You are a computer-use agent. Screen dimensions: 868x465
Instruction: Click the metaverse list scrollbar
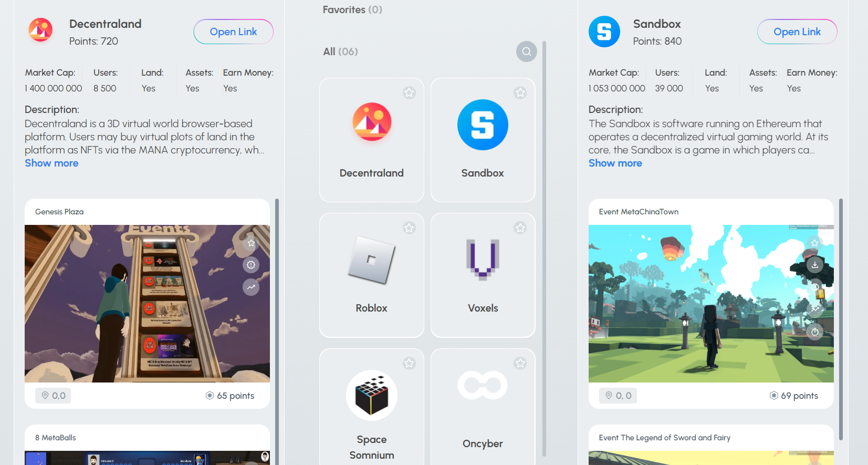(544, 248)
